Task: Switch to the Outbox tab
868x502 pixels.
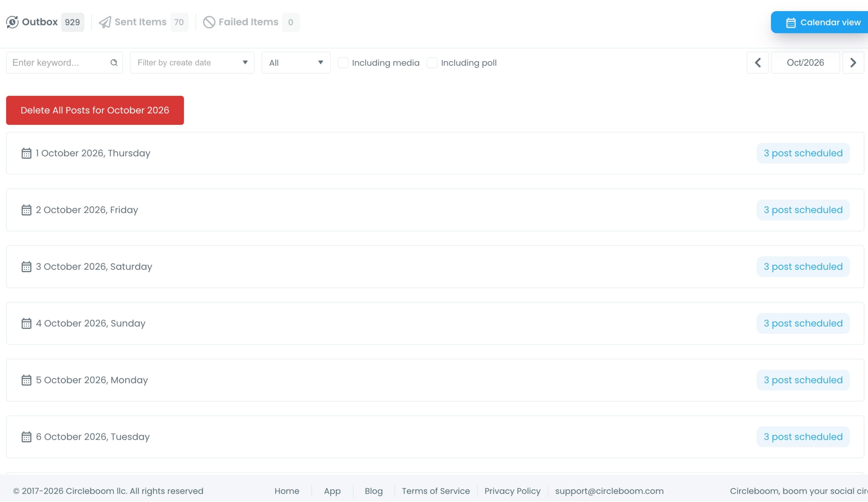Action: pyautogui.click(x=45, y=22)
